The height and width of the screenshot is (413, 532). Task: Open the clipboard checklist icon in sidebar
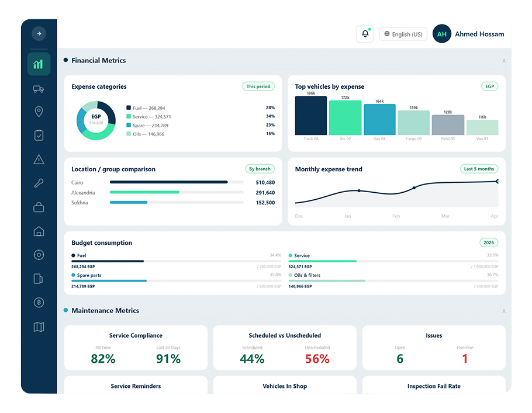click(39, 136)
